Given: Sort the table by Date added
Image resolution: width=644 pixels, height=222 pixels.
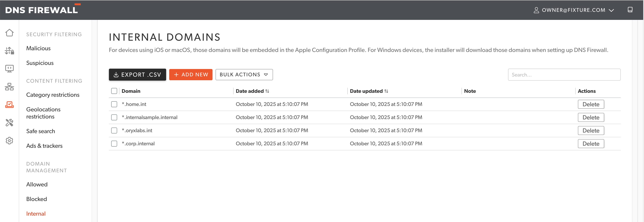Looking at the screenshot, I should pos(267,91).
